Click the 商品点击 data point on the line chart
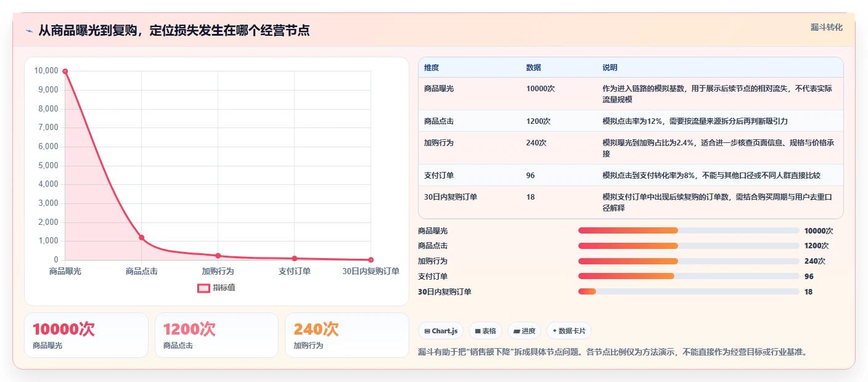 141,237
